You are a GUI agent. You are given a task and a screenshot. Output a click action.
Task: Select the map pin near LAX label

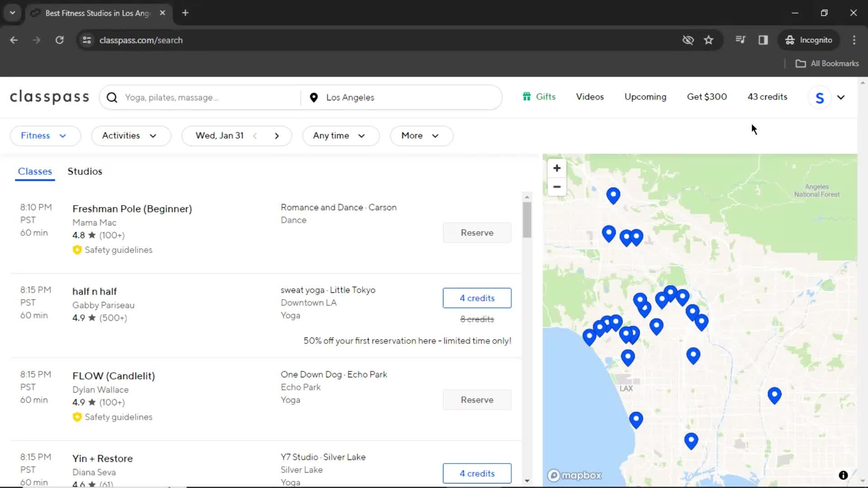[627, 357]
